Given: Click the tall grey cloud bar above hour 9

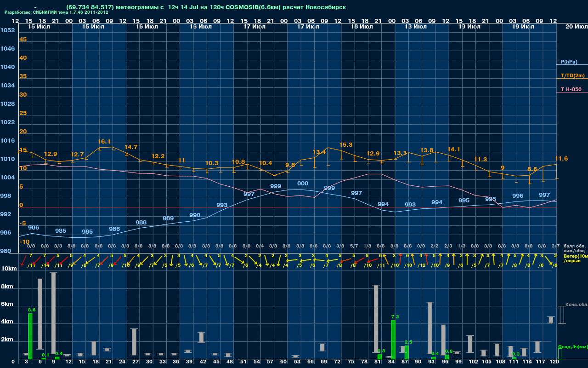Looking at the screenshot, I should coord(53,314).
